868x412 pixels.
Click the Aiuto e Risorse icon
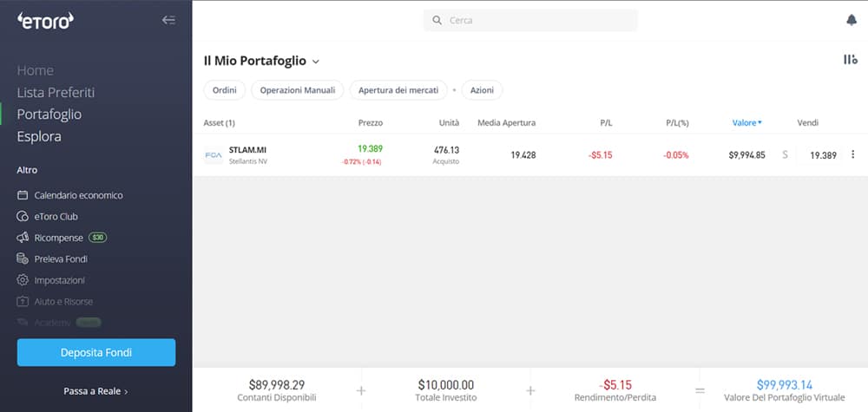(x=23, y=301)
